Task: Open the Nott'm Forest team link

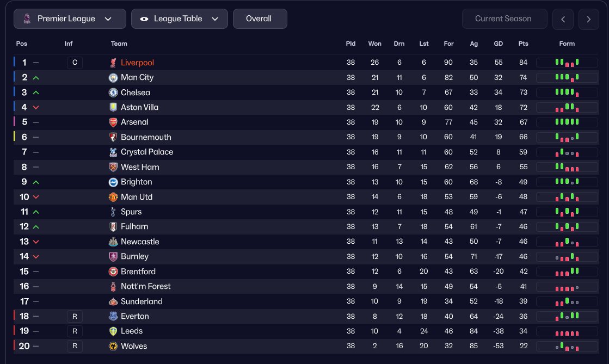Action: pos(145,286)
